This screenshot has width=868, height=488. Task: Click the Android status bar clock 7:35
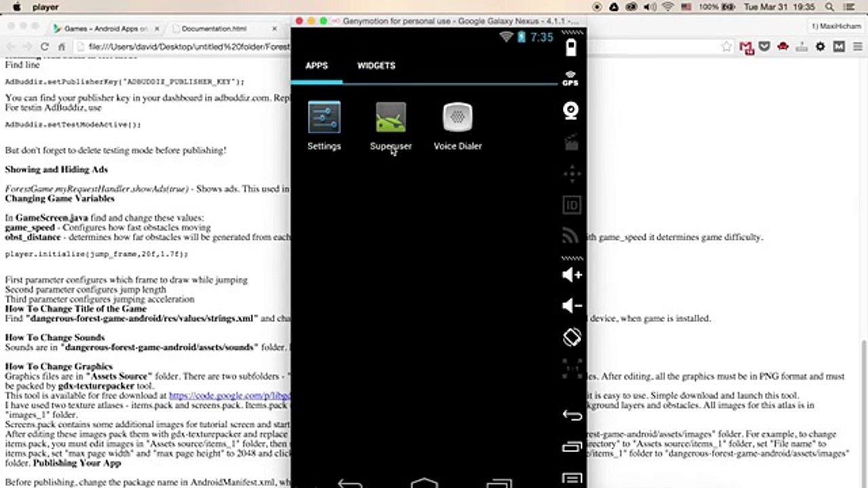(542, 37)
